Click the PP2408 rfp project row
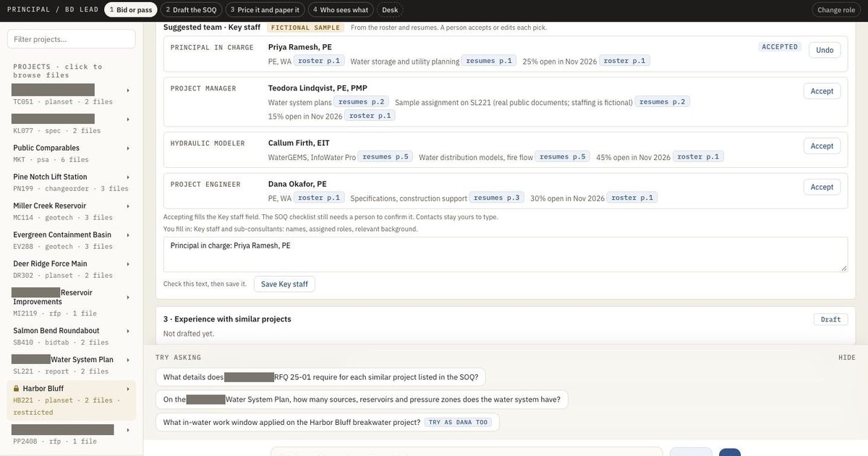This screenshot has width=868, height=456. click(x=71, y=434)
